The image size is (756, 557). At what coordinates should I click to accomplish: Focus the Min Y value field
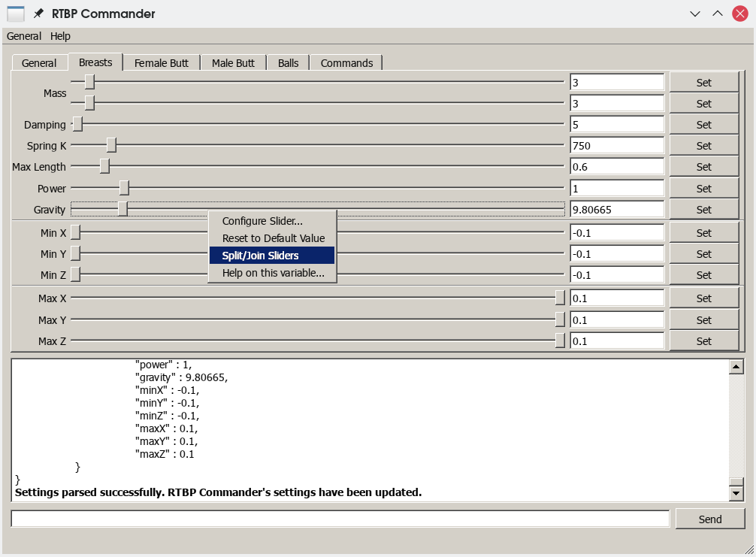[x=617, y=254]
